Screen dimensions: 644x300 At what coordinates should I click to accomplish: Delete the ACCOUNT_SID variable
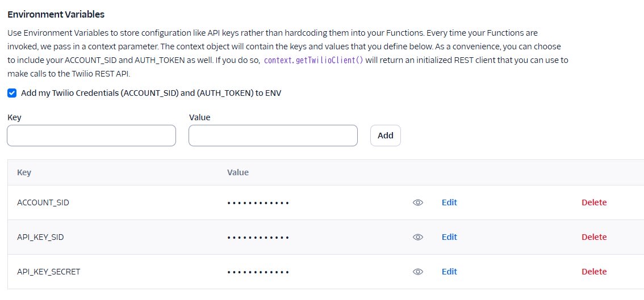click(594, 202)
